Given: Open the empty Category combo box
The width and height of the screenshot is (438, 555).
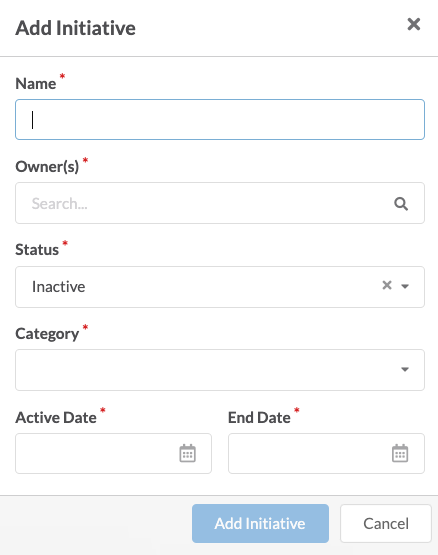Looking at the screenshot, I should pos(220,370).
